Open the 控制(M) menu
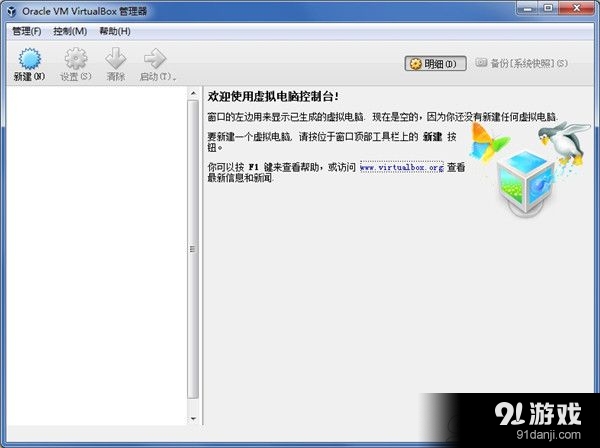The image size is (600, 448). tap(70, 31)
